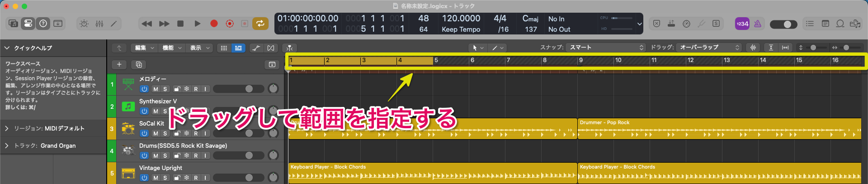Screen dimensions: 868x184
Task: Click the Capture Recording button
Action: (x=230, y=24)
